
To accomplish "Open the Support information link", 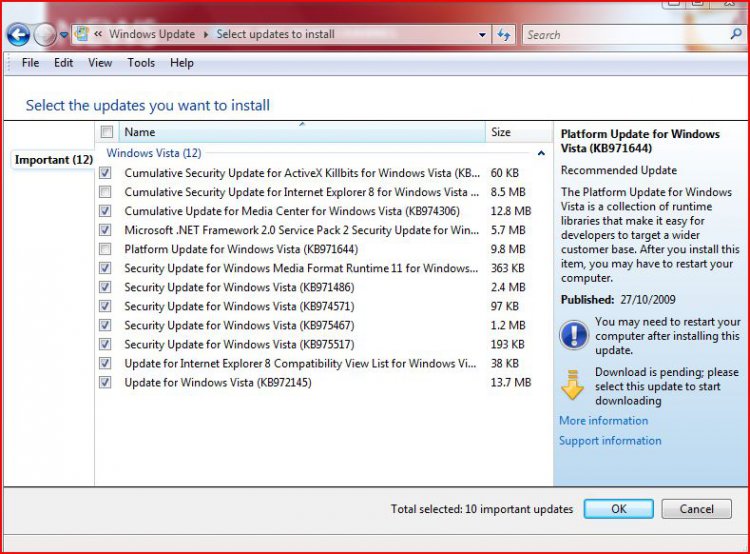I will click(610, 441).
